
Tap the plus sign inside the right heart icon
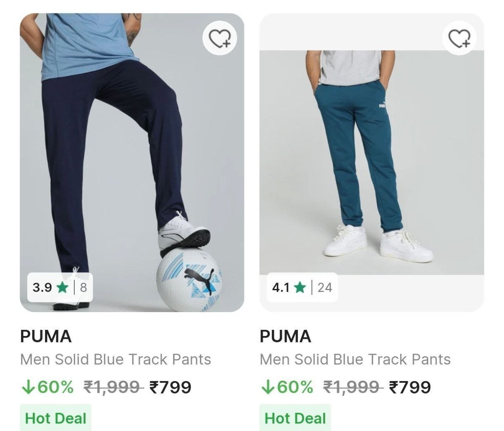click(466, 43)
